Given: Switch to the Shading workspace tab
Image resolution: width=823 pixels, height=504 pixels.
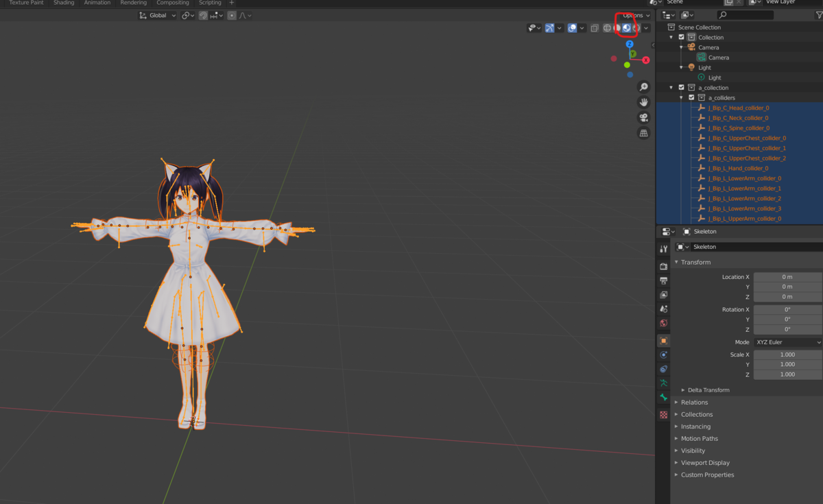Looking at the screenshot, I should coord(64,3).
